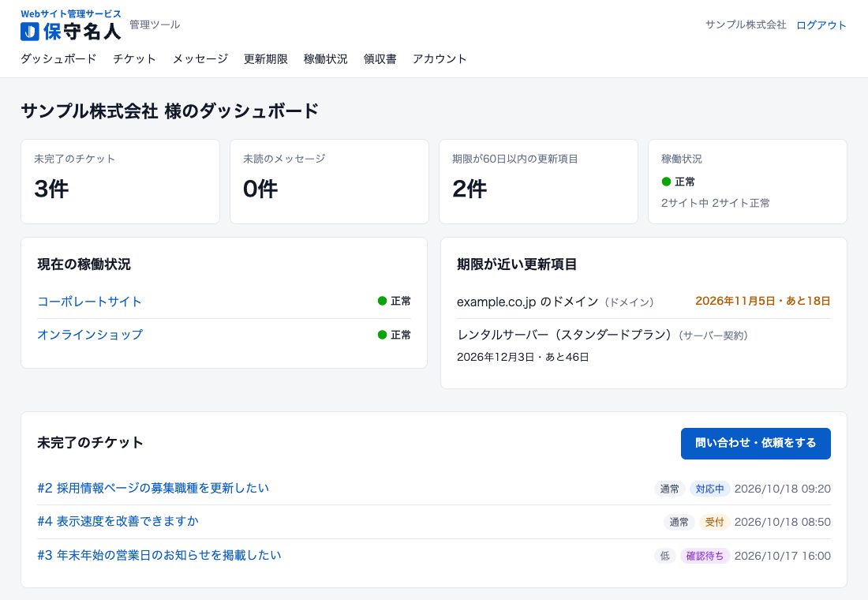This screenshot has width=868, height=600.
Task: Open ticket #4 表示速度を改善できますか
Action: coord(118,521)
